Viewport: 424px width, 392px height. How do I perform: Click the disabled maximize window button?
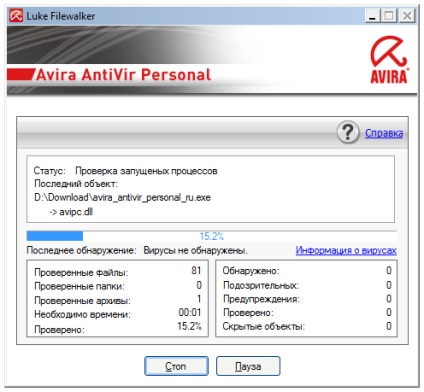tap(389, 16)
